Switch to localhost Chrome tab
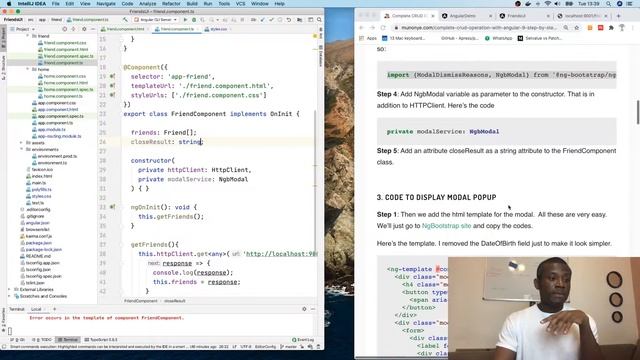Viewport: 640px width, 360px height. pos(582,16)
